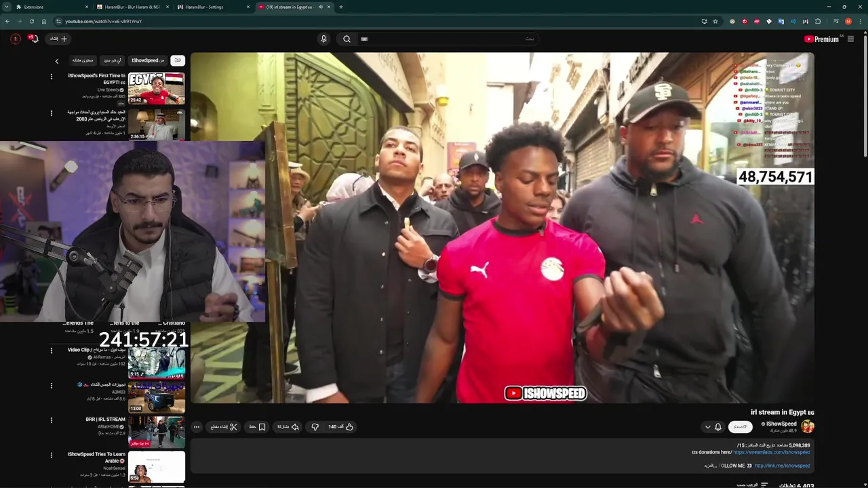The width and height of the screenshot is (868, 488).
Task: Open the Google Translate extension icon
Action: click(781, 21)
